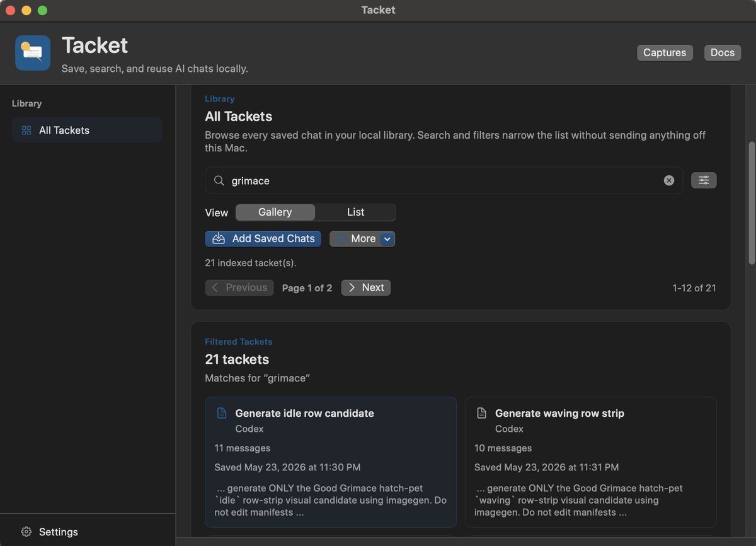This screenshot has height=546, width=756.
Task: Click document icon on Generate idle row candidate
Action: click(222, 414)
